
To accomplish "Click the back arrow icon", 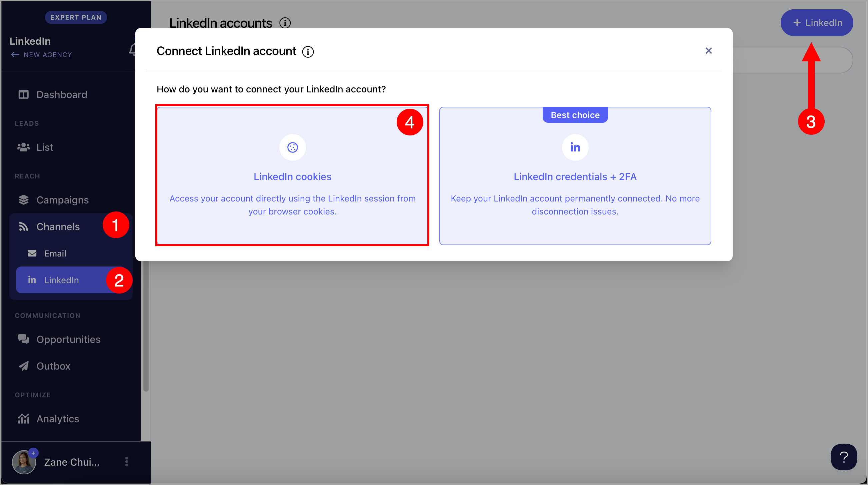I will 15,55.
